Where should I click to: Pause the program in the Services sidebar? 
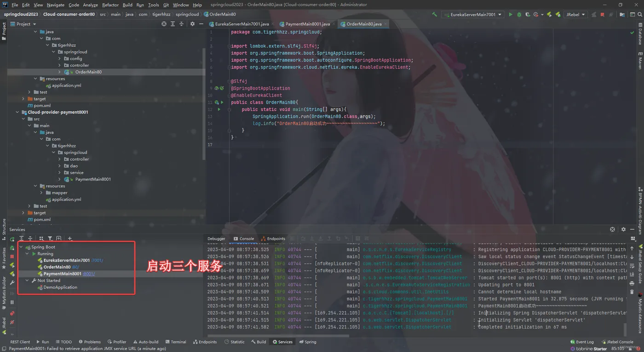(x=12, y=302)
